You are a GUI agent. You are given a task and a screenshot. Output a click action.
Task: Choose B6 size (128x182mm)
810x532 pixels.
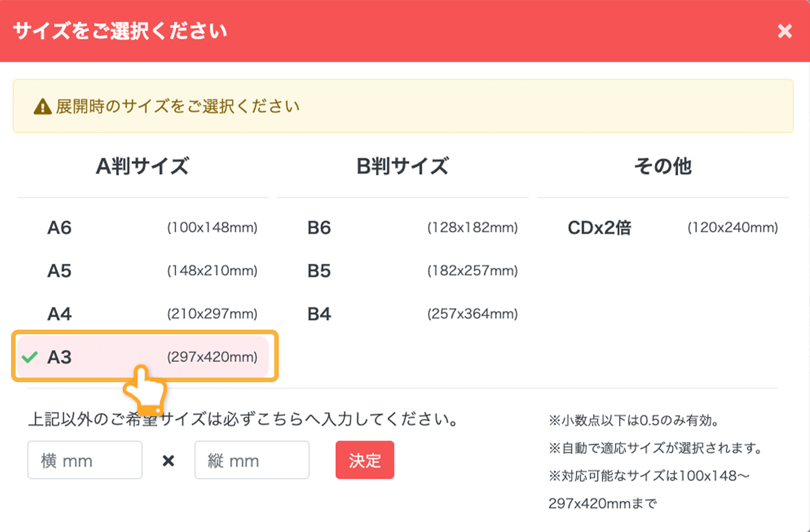point(402,227)
